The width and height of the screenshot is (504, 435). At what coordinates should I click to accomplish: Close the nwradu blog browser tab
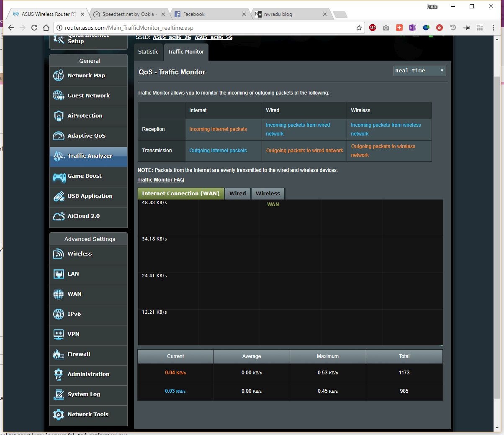(x=325, y=14)
